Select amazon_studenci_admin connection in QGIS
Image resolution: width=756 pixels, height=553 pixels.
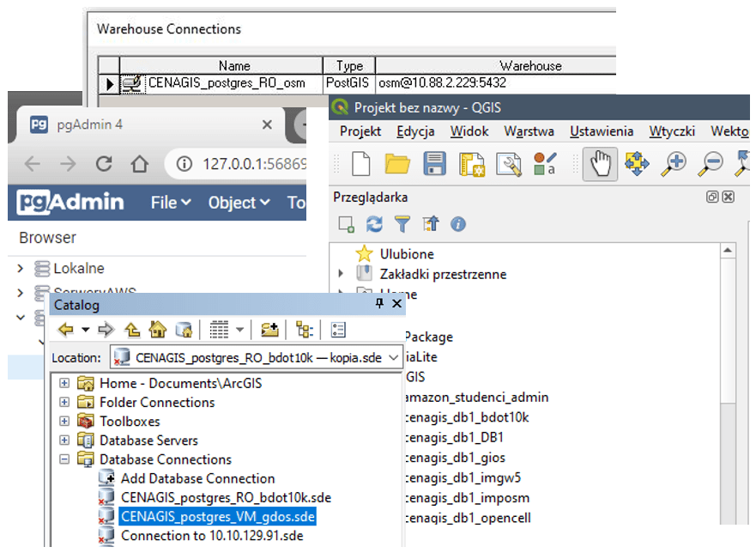477,397
